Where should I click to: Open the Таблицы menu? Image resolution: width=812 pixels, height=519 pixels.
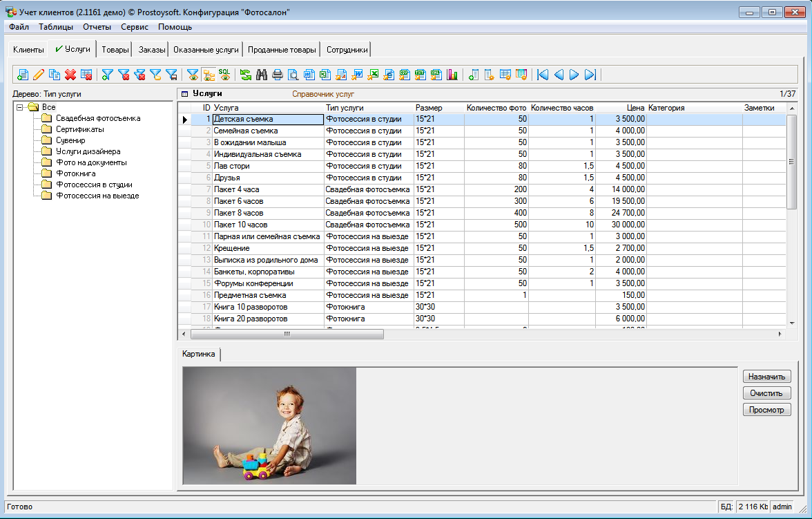pos(56,27)
